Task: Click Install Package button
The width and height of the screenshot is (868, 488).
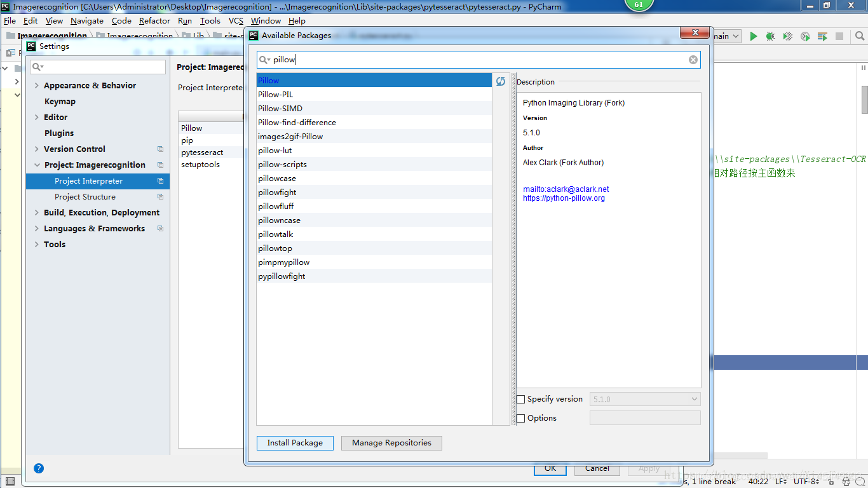Action: pos(295,443)
